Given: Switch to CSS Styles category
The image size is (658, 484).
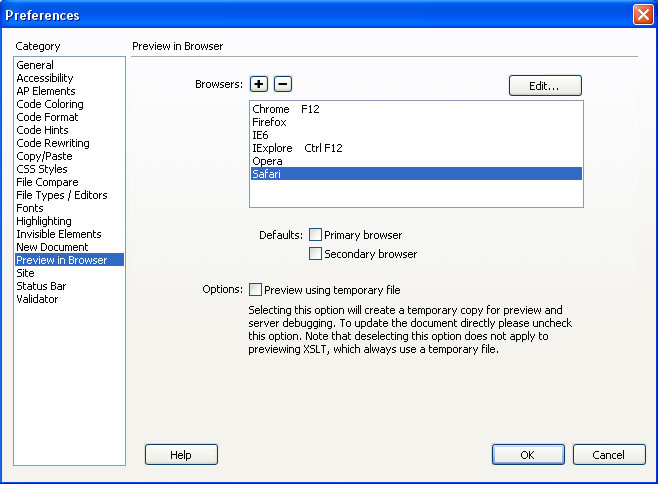Looking at the screenshot, I should [42, 169].
